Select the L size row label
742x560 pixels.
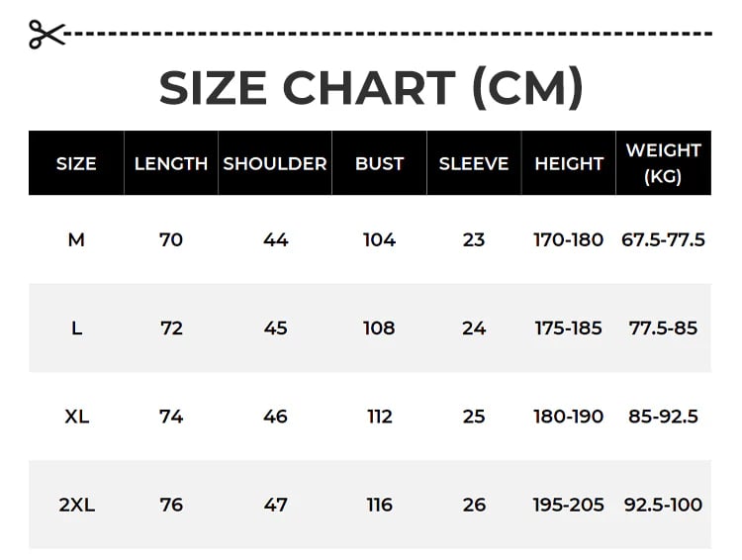[76, 328]
